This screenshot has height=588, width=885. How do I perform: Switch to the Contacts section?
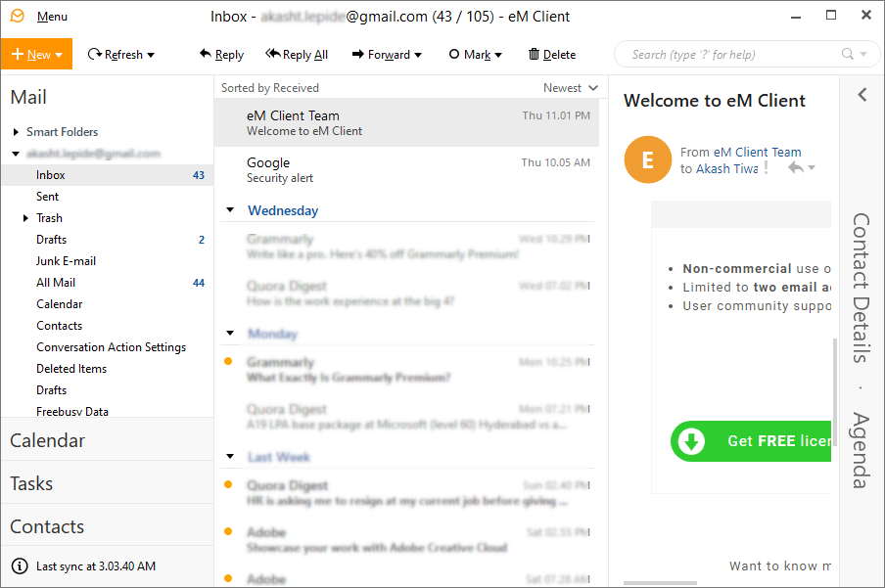pyautogui.click(x=108, y=526)
